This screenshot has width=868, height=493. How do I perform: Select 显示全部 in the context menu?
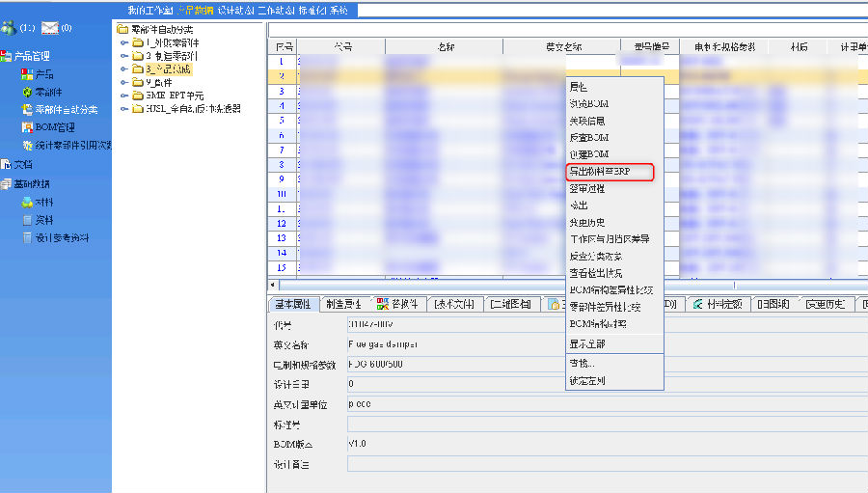pyautogui.click(x=587, y=344)
